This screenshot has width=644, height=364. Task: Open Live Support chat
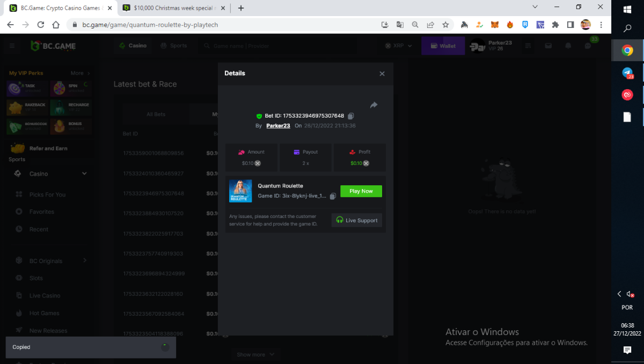(x=357, y=220)
